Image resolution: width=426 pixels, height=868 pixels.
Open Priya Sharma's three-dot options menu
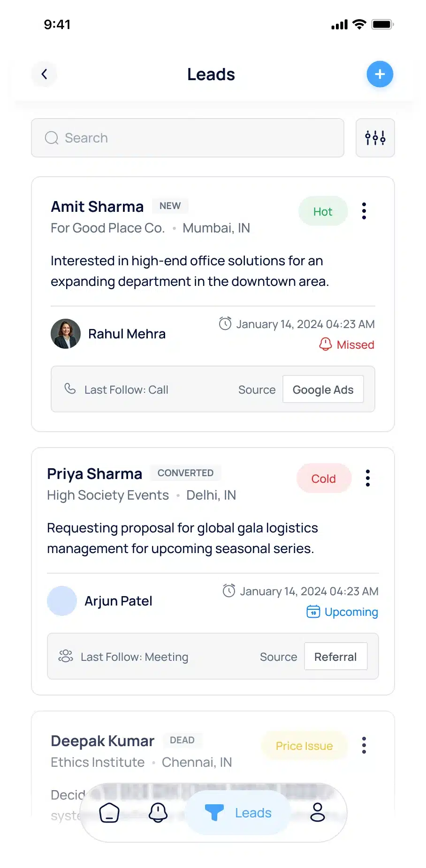click(x=368, y=478)
